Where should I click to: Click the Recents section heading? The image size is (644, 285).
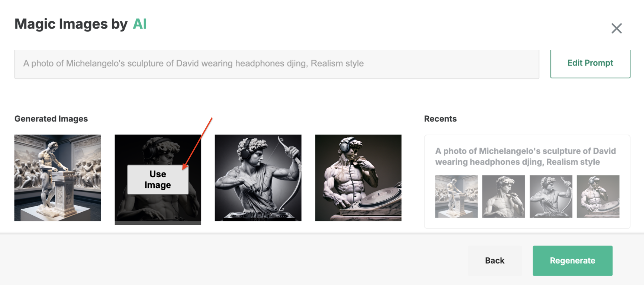coord(440,119)
